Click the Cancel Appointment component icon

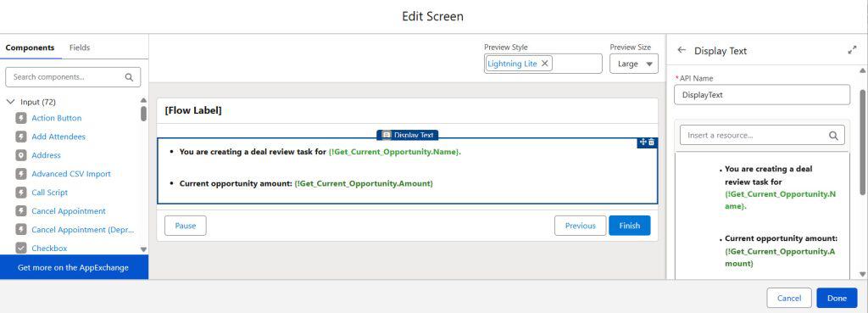click(21, 211)
